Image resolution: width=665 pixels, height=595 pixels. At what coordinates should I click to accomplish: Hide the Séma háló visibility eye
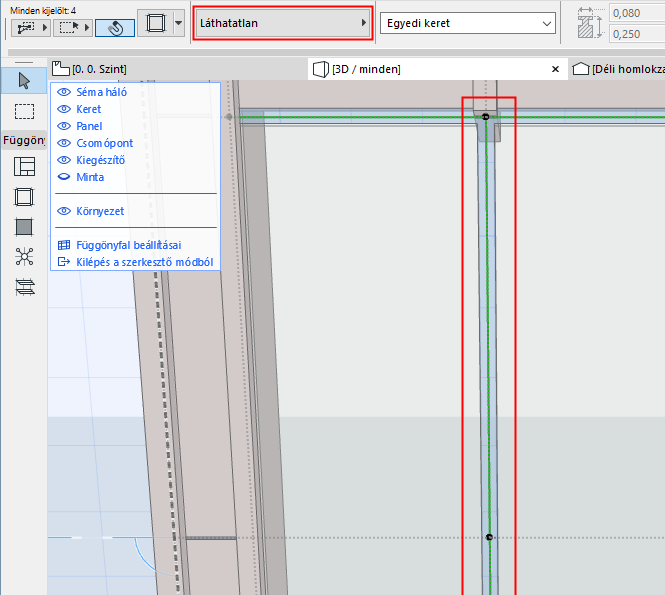[x=64, y=92]
